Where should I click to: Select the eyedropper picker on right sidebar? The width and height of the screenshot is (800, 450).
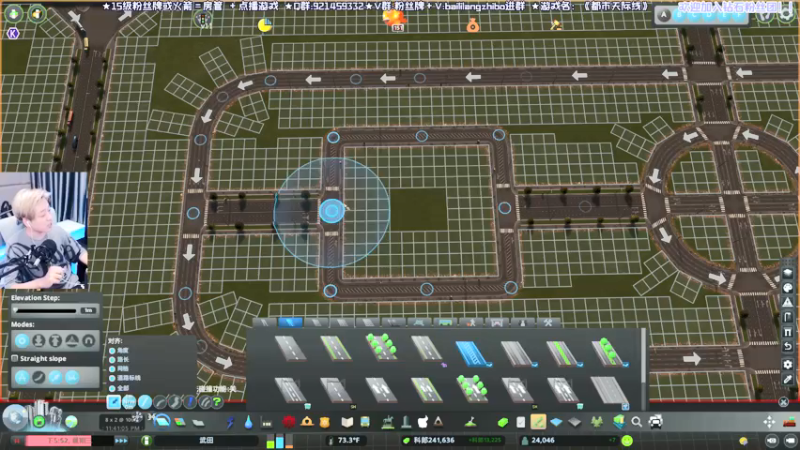(x=788, y=379)
